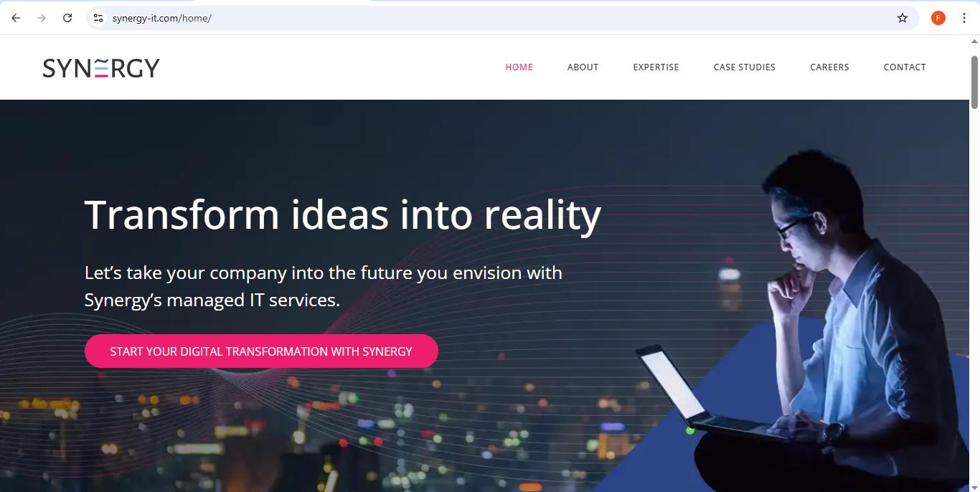Go back using the browser back arrow
The image size is (980, 492).
pyautogui.click(x=16, y=18)
